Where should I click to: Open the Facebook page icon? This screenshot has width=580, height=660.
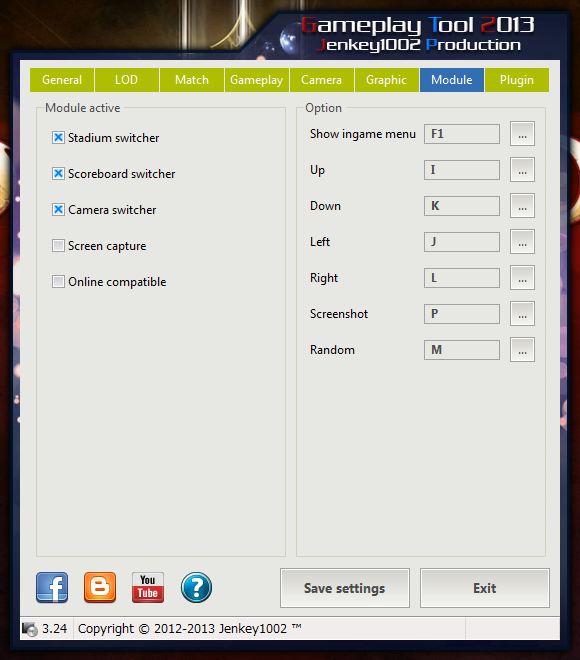coord(52,588)
